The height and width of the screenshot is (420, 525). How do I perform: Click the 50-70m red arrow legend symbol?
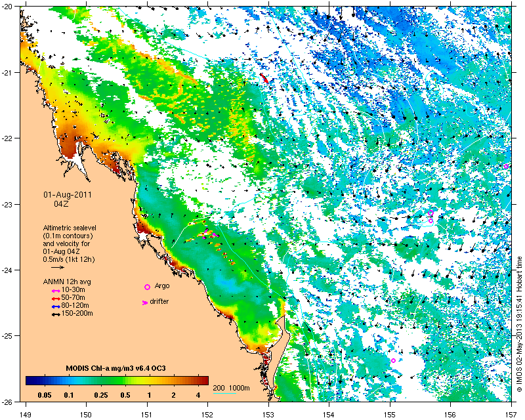click(x=56, y=299)
